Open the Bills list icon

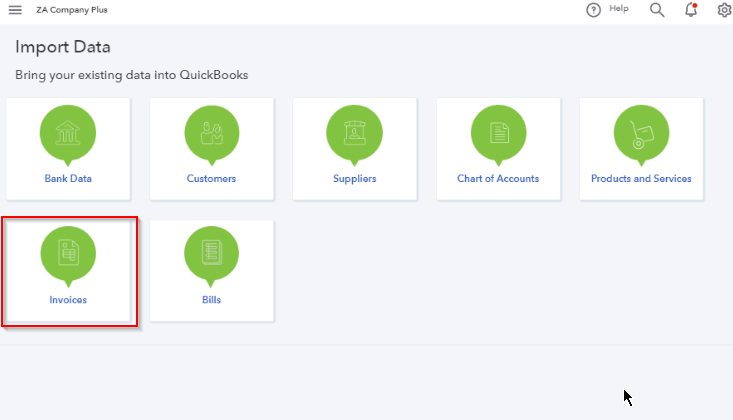(x=211, y=255)
